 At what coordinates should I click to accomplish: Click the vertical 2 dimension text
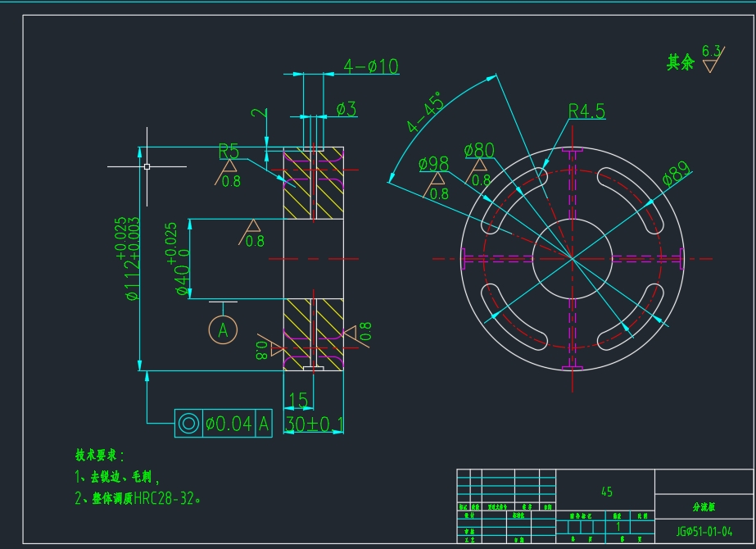click(x=260, y=113)
